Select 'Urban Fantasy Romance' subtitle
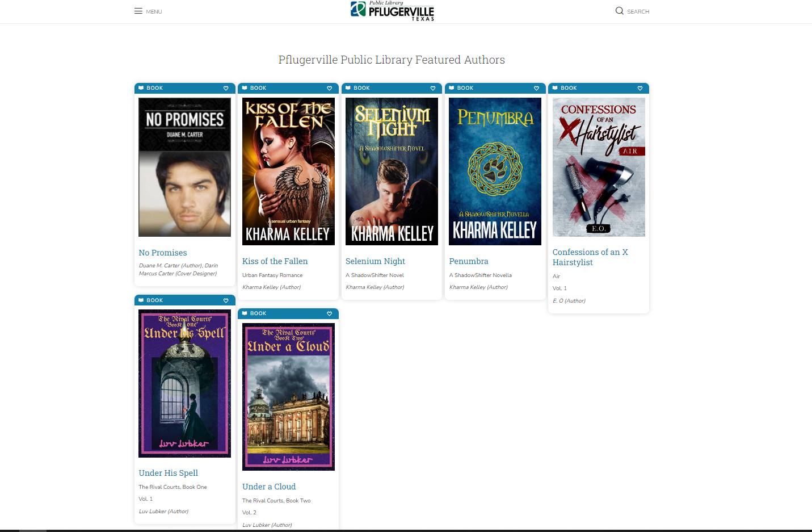Screen dimensions: 812x532 click(x=272, y=275)
